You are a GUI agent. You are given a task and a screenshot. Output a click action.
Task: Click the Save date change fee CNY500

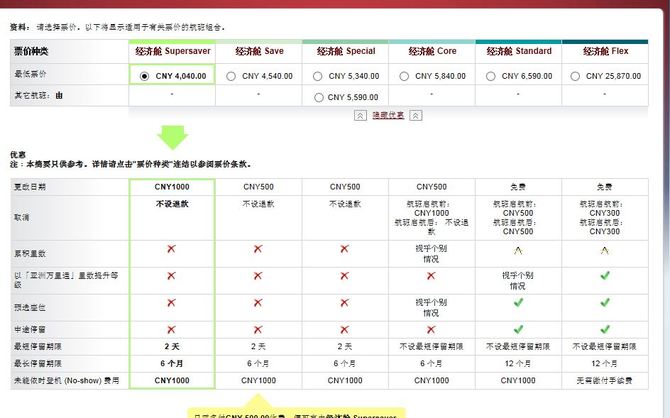click(x=259, y=187)
